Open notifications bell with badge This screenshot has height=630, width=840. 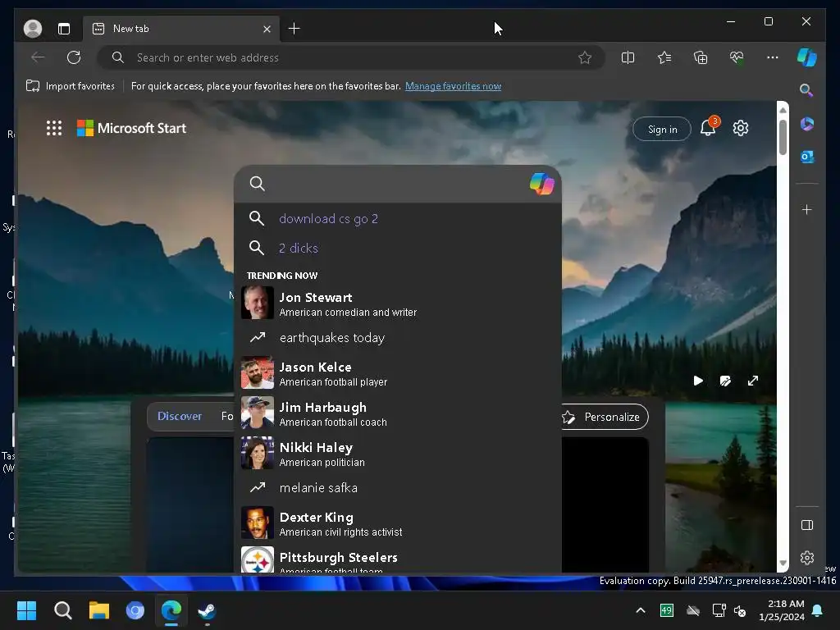coord(709,127)
